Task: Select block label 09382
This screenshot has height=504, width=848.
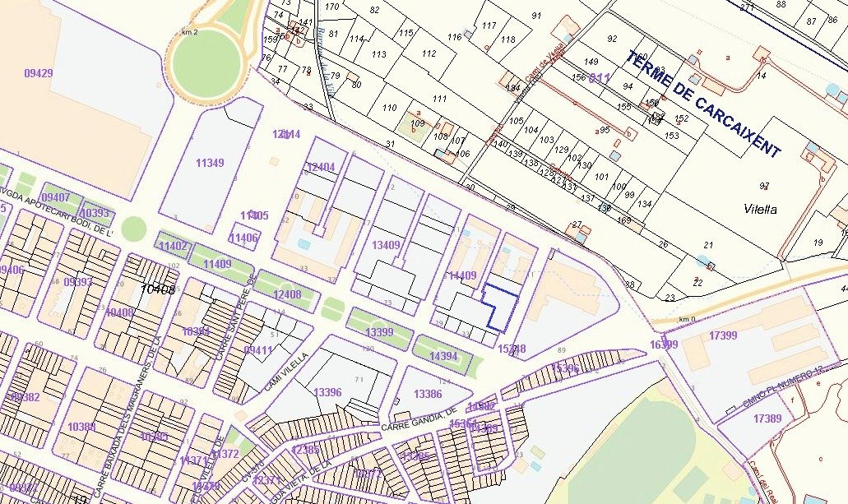Action: coord(25,397)
